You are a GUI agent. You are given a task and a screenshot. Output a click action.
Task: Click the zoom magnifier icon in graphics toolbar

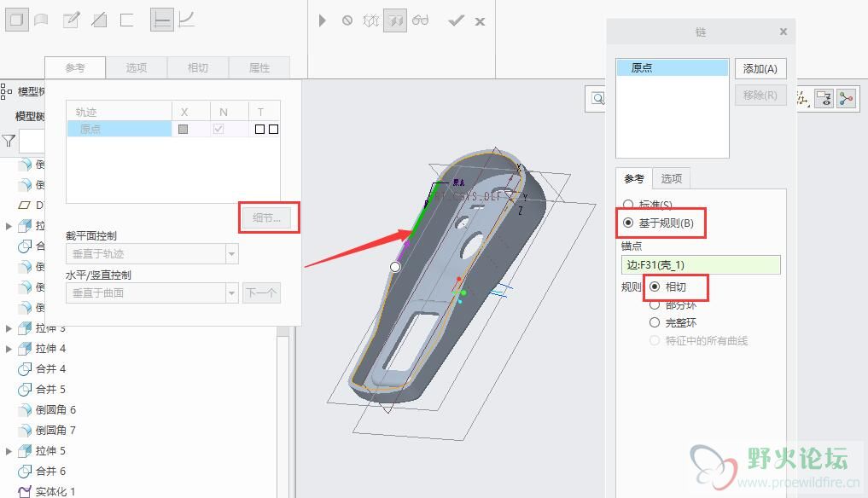[597, 99]
